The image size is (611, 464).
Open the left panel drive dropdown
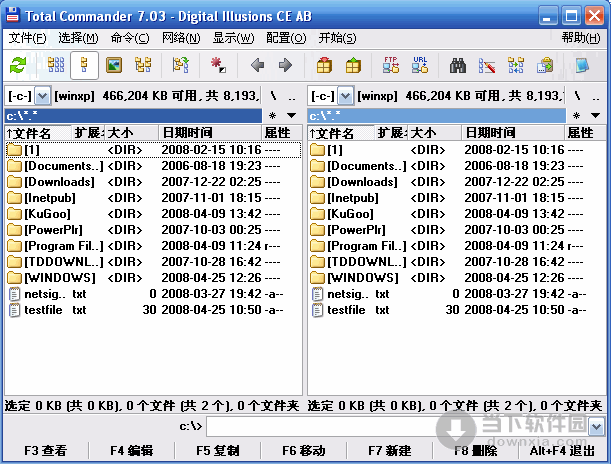coord(43,96)
